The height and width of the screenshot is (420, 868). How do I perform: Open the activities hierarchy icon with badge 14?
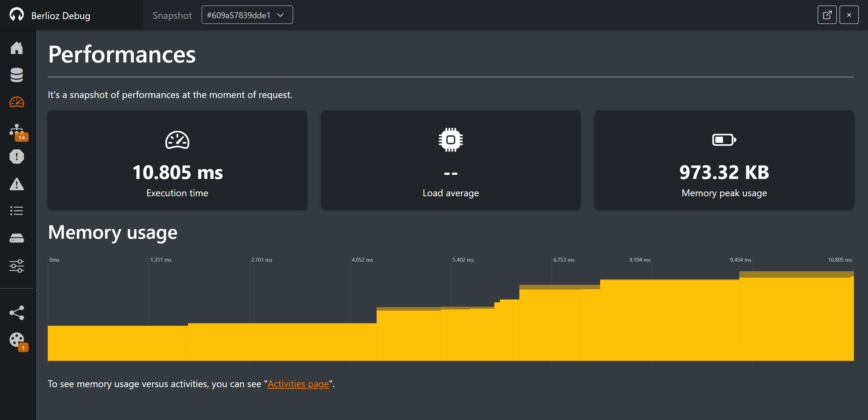[16, 131]
